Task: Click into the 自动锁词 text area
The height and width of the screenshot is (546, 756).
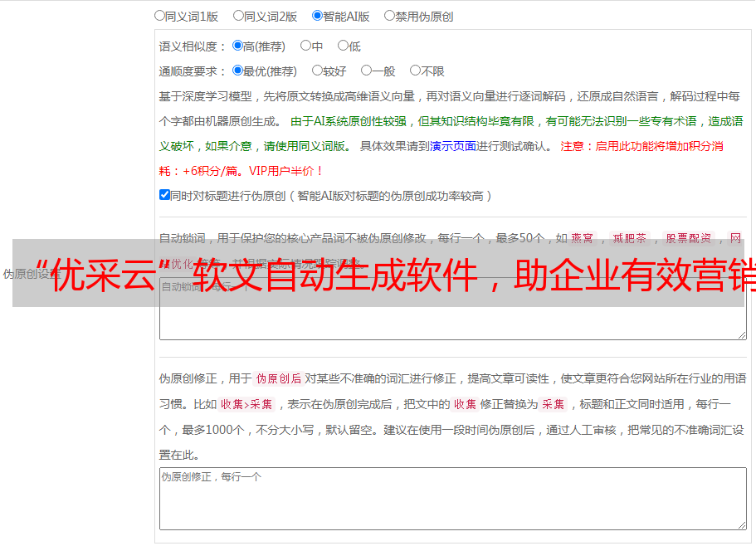Action: 453,309
